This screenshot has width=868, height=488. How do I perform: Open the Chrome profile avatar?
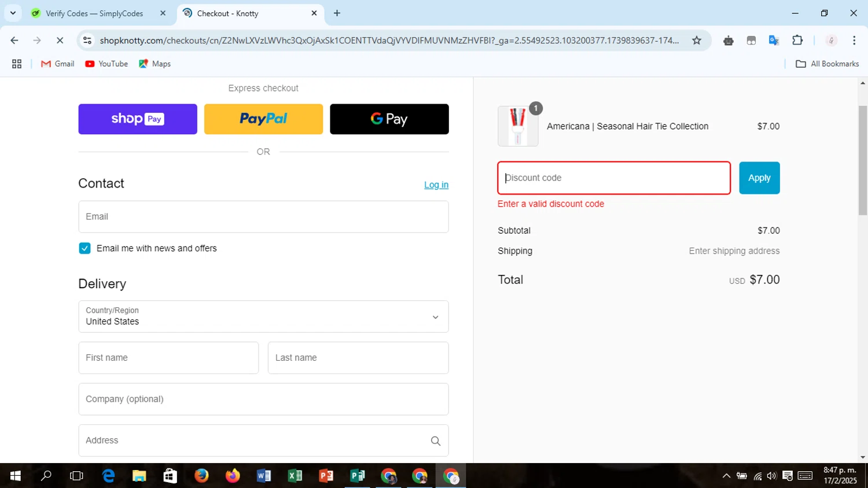[x=832, y=41]
